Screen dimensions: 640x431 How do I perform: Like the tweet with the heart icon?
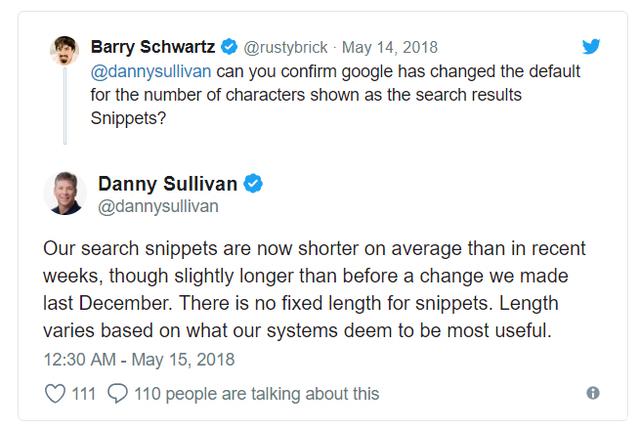pos(56,393)
